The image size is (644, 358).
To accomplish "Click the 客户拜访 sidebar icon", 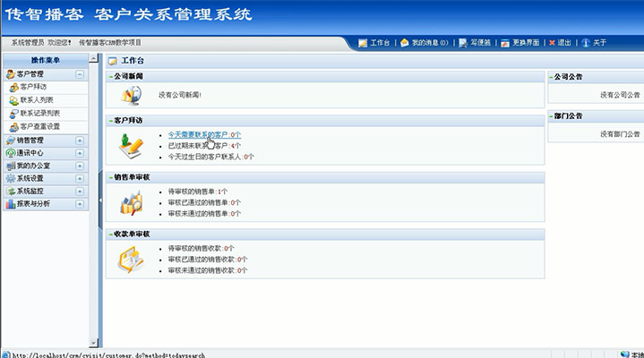I will click(x=14, y=87).
